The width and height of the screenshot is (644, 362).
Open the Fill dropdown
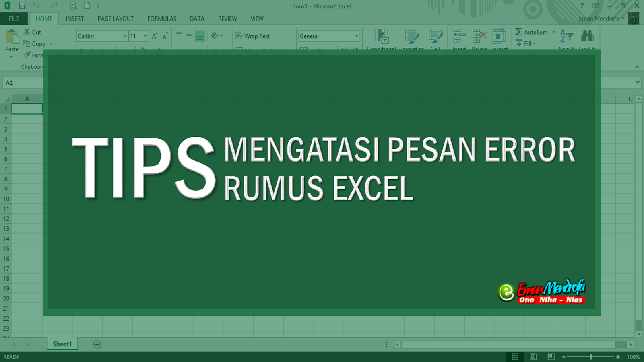pyautogui.click(x=525, y=43)
